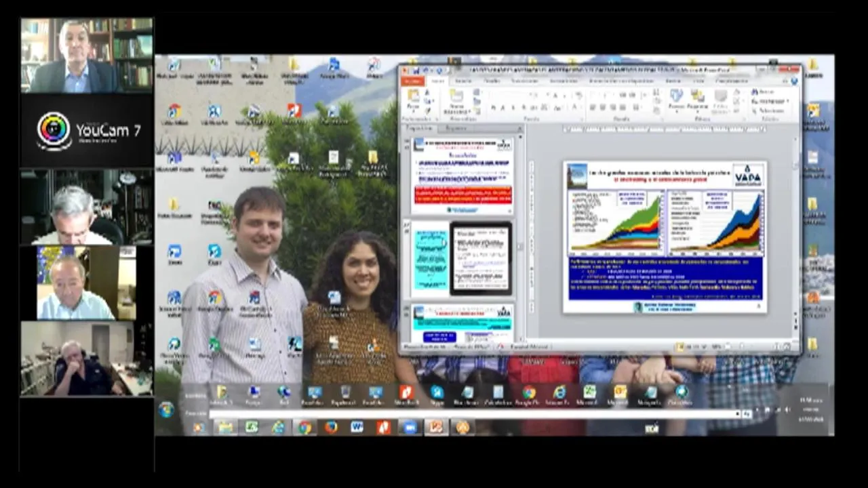Screen dimensions: 868x488
Task: Select the bottom participant video thumbnail
Action: pyautogui.click(x=87, y=359)
